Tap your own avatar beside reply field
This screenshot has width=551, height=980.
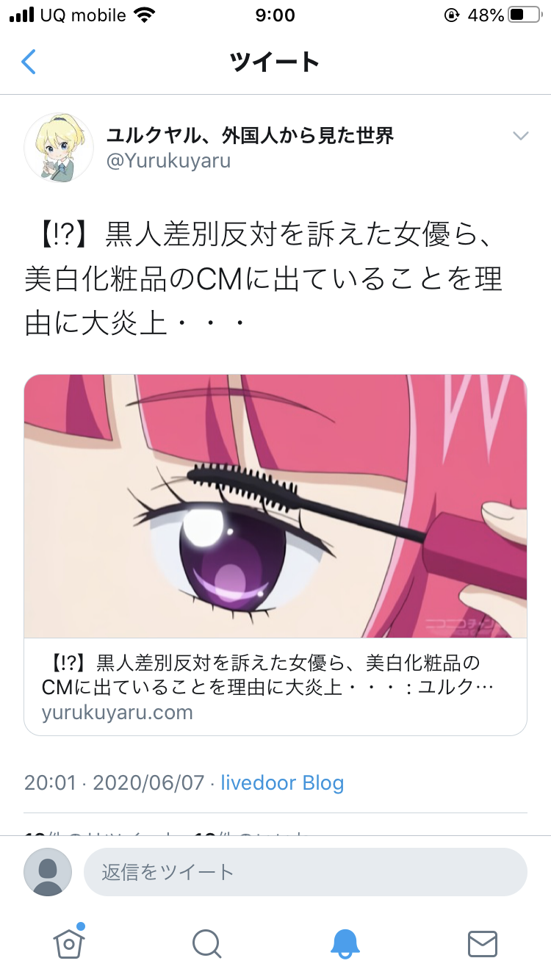click(48, 872)
